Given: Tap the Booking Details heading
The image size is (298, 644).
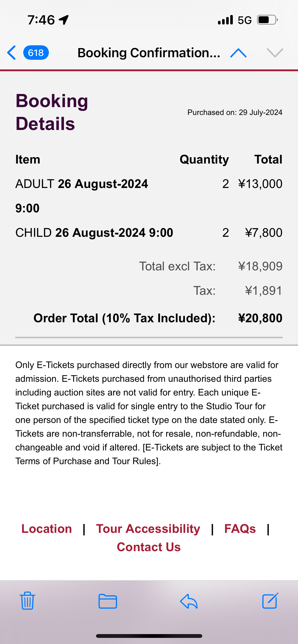Looking at the screenshot, I should tap(52, 112).
